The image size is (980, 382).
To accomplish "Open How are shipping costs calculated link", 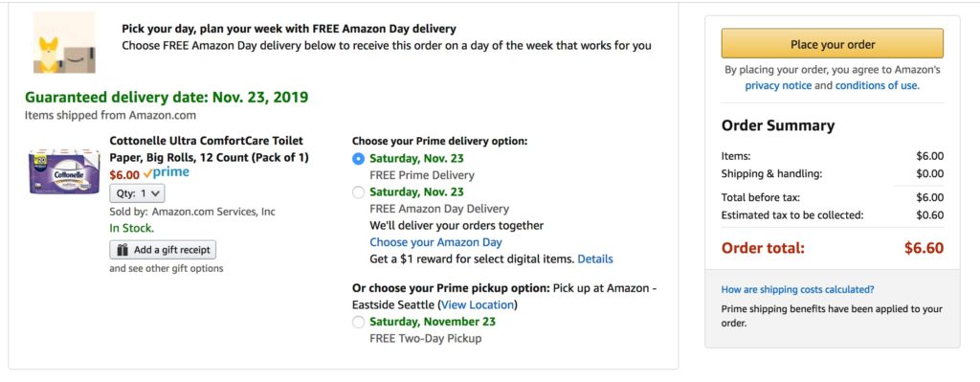I will [x=797, y=289].
